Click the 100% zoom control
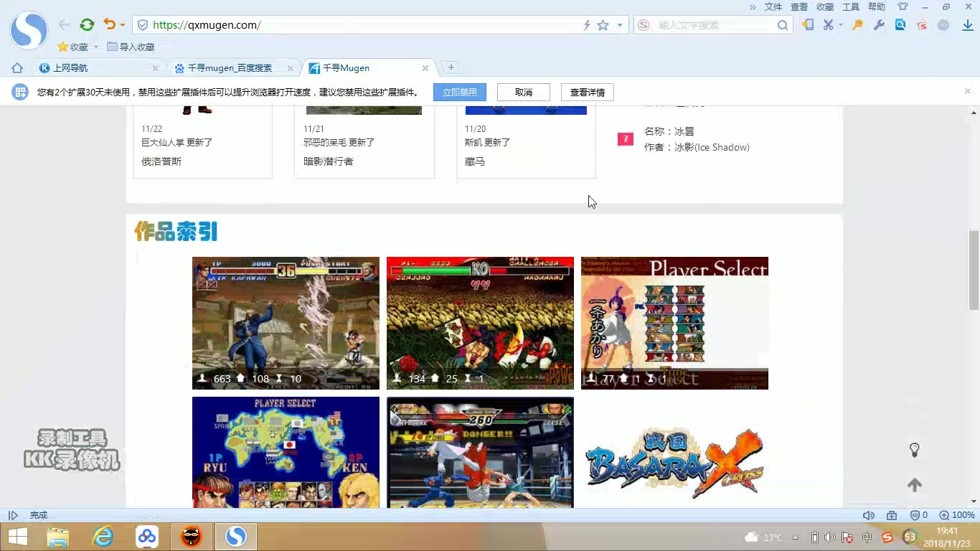Viewport: 980px width, 551px height. click(x=957, y=515)
